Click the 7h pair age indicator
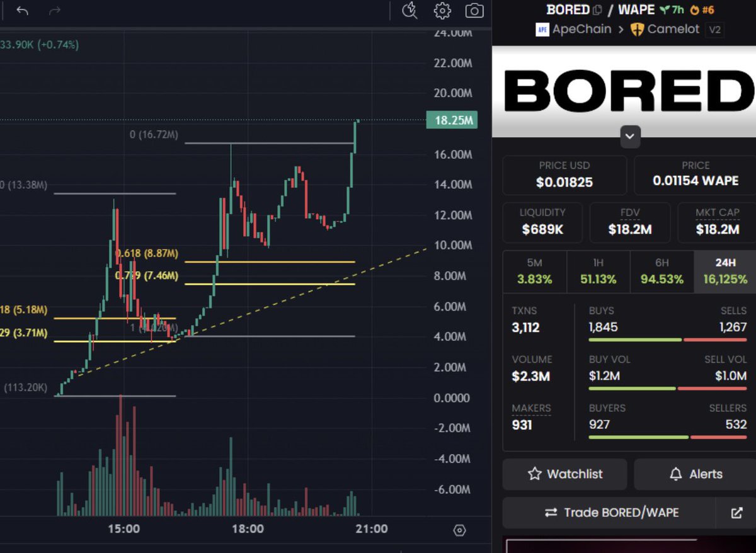This screenshot has width=756, height=553. click(x=672, y=10)
